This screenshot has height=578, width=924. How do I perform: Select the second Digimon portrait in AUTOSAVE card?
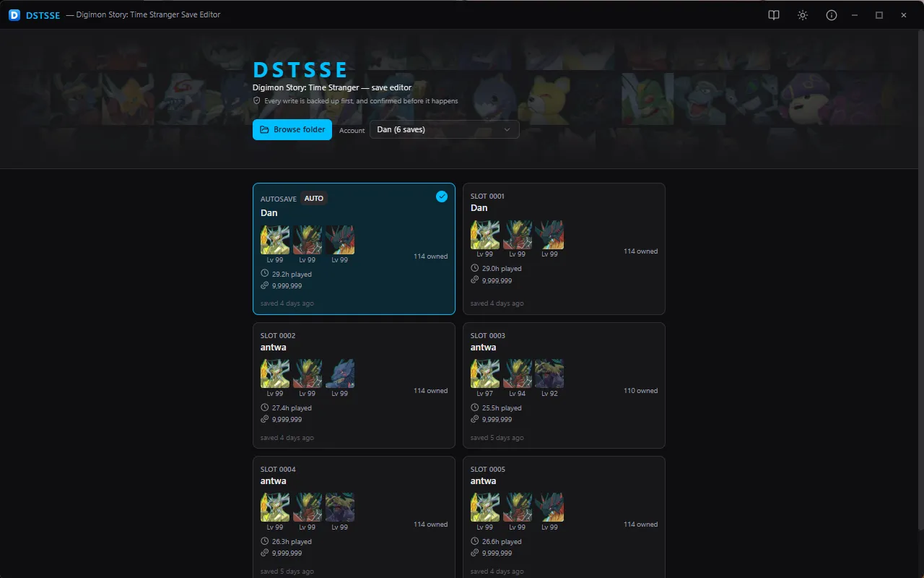pos(308,240)
